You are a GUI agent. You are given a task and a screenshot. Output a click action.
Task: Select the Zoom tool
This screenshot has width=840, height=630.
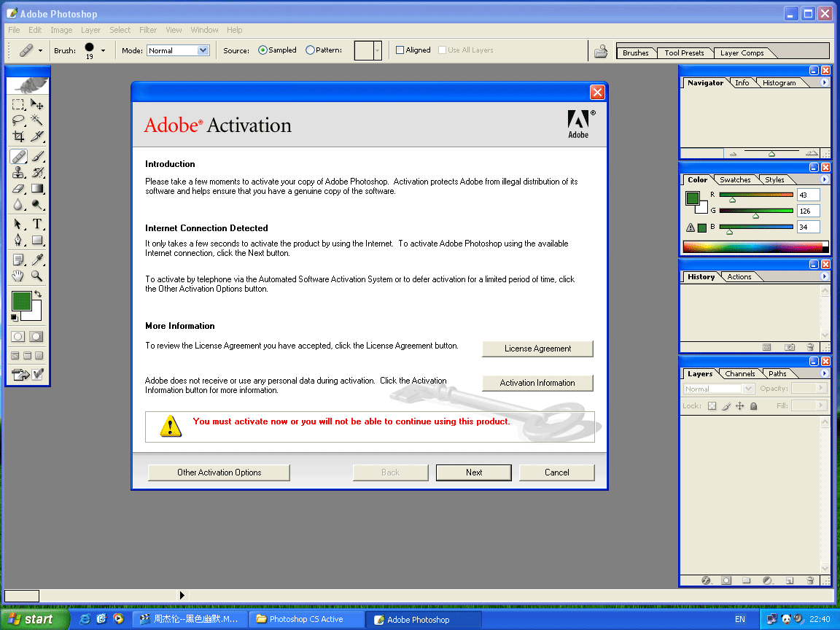[37, 276]
